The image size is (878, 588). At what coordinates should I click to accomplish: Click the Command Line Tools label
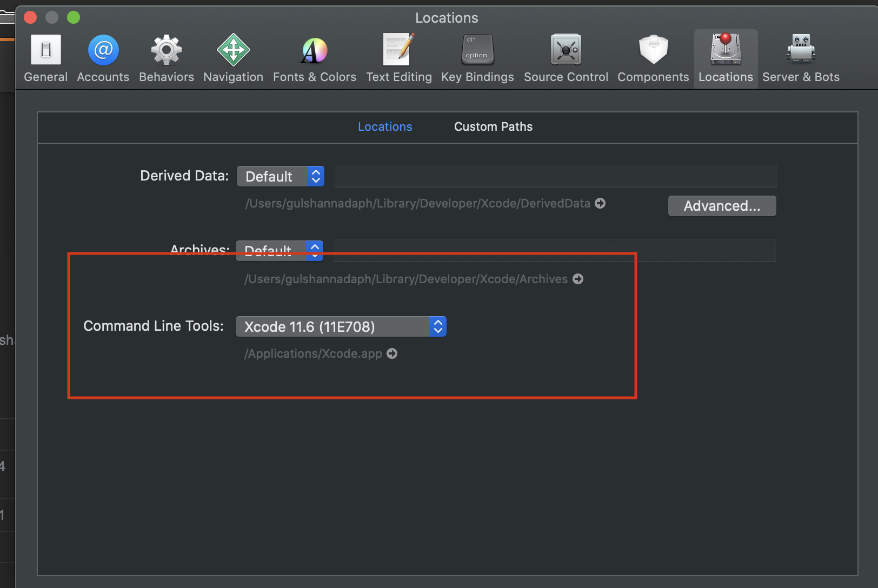pyautogui.click(x=154, y=326)
